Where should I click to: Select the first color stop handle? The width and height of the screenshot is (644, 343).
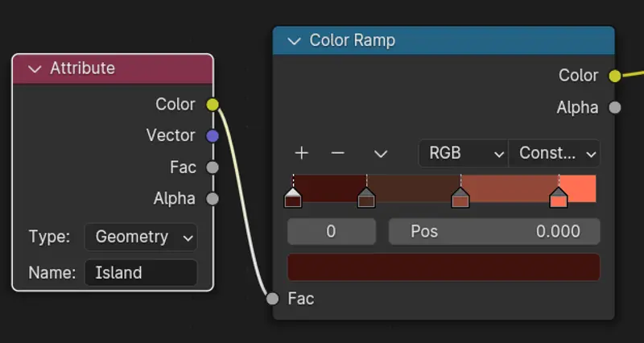click(x=293, y=197)
